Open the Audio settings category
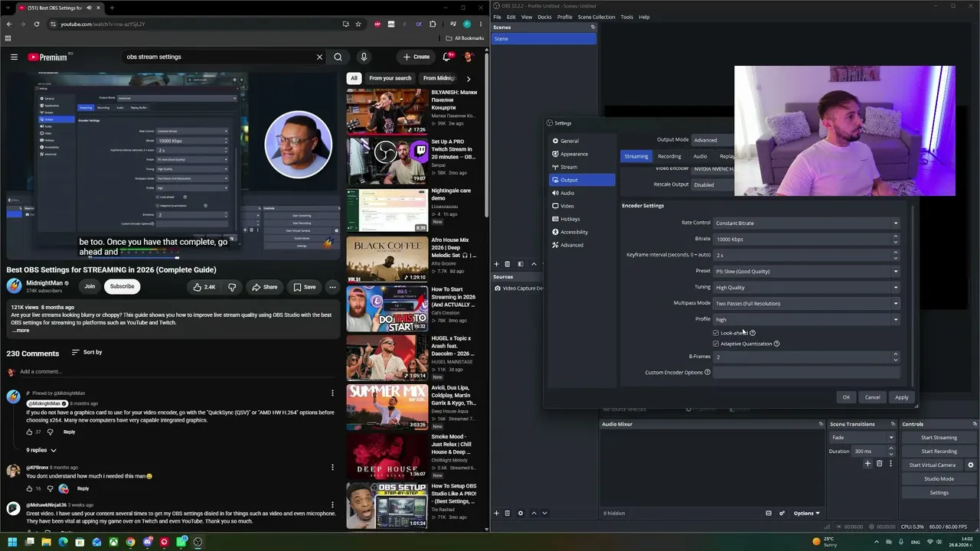Image resolution: width=980 pixels, height=551 pixels. pyautogui.click(x=582, y=193)
